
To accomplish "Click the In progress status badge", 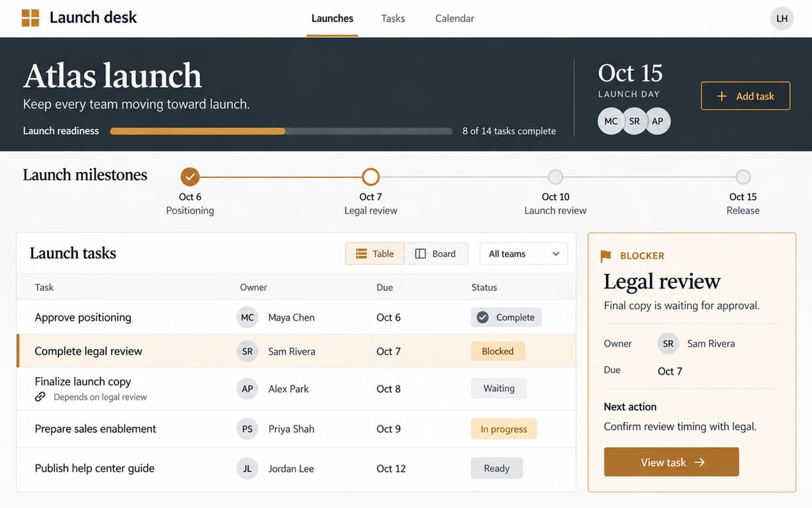I will click(x=504, y=429).
